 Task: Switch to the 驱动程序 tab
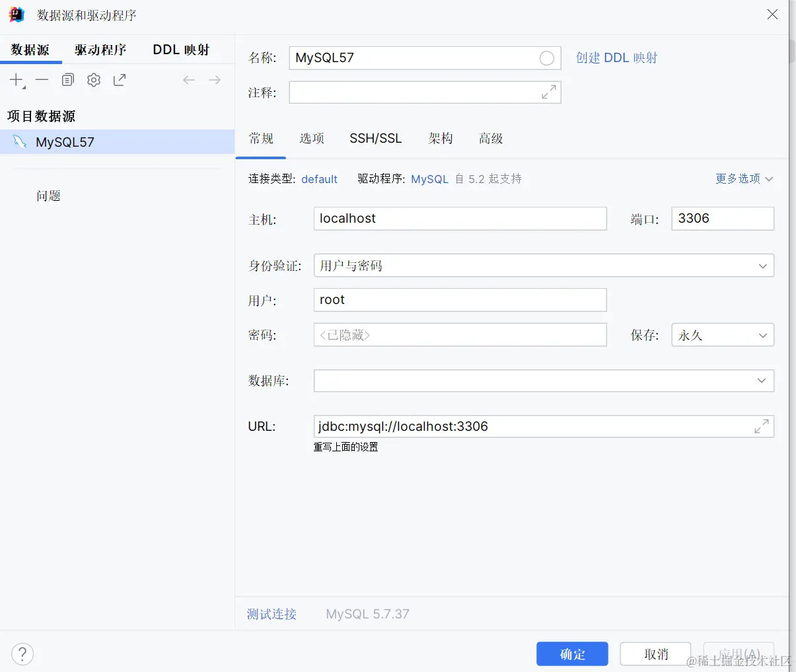[100, 50]
